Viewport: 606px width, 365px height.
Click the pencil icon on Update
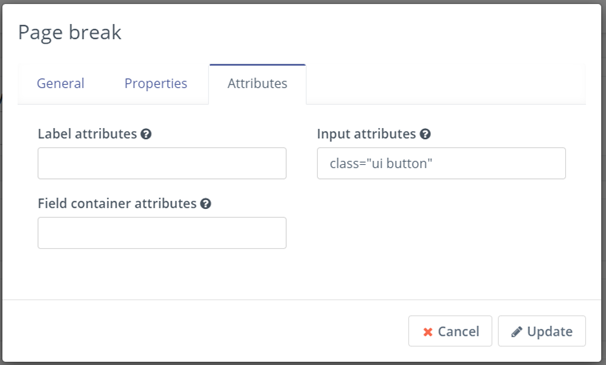pyautogui.click(x=516, y=332)
